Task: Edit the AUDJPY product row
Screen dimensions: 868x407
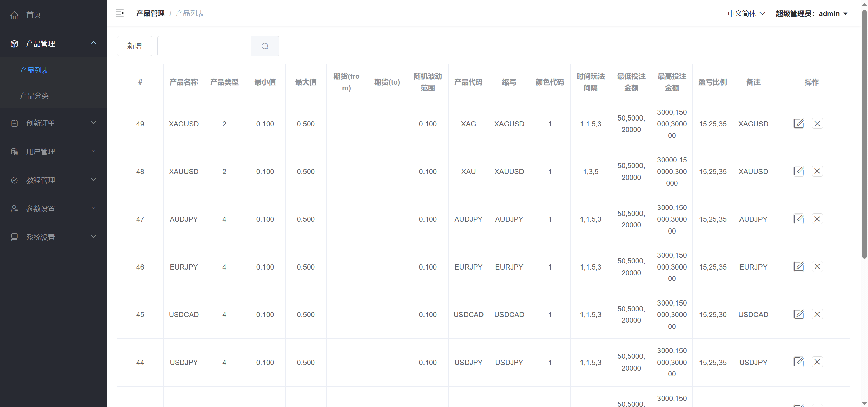Action: coord(799,219)
